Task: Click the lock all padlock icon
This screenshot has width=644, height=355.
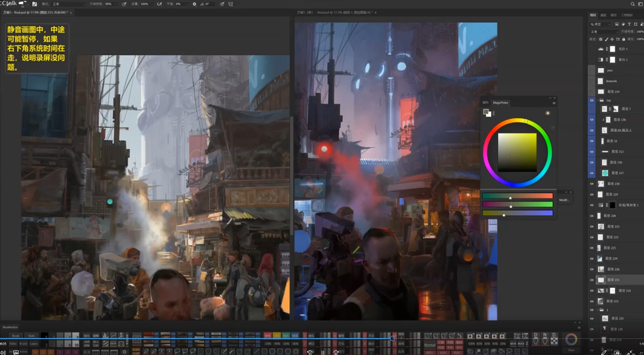Action: pyautogui.click(x=623, y=39)
